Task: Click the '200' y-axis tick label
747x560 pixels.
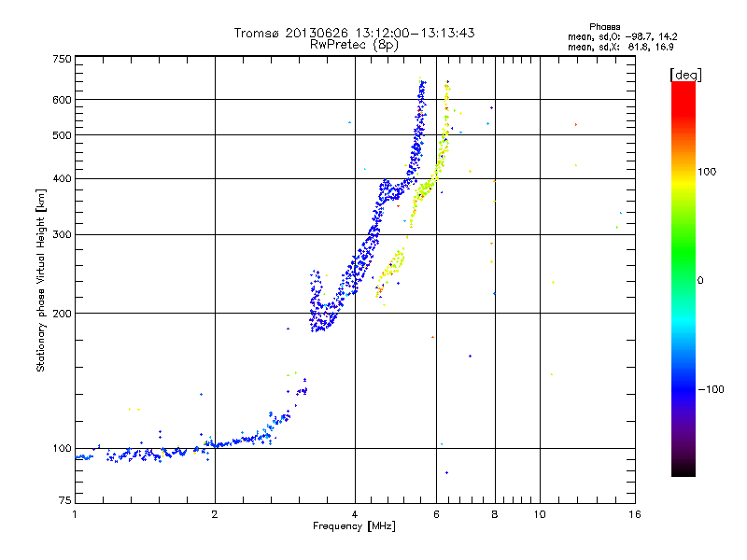Action: click(x=62, y=314)
